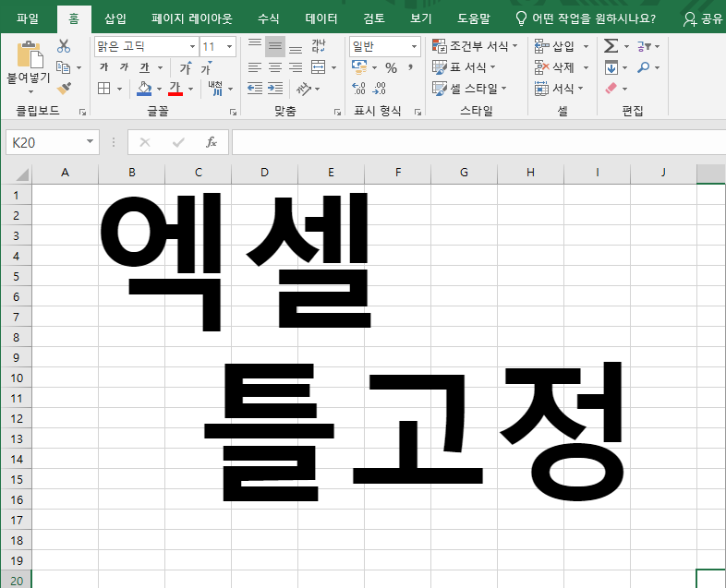Switch to the 수식 tab
Viewport: 726px width, 588px height.
click(x=268, y=18)
